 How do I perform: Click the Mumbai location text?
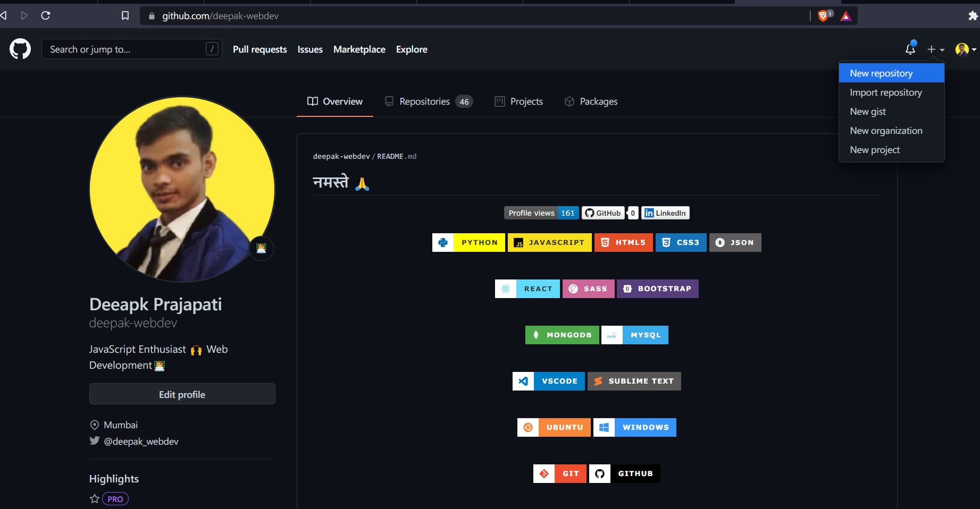121,425
